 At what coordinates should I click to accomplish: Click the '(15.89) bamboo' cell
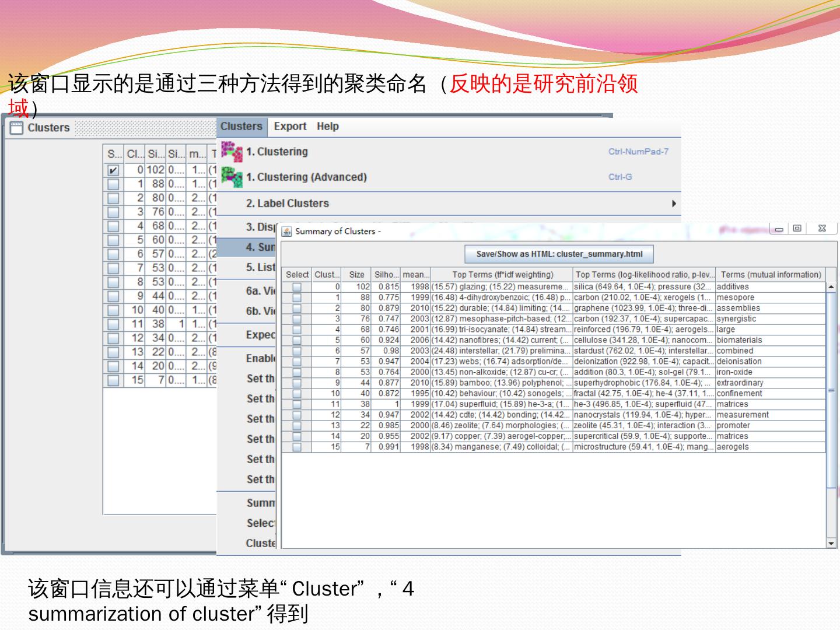click(x=502, y=383)
